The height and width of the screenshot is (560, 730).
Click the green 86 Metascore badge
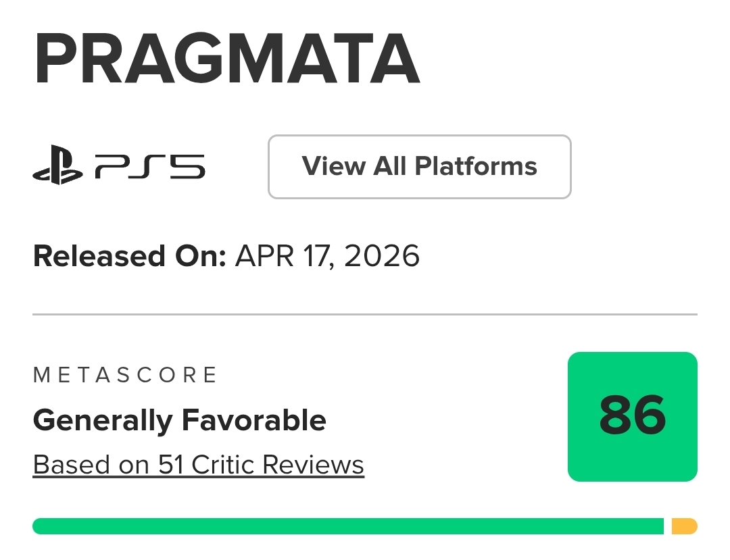(632, 417)
